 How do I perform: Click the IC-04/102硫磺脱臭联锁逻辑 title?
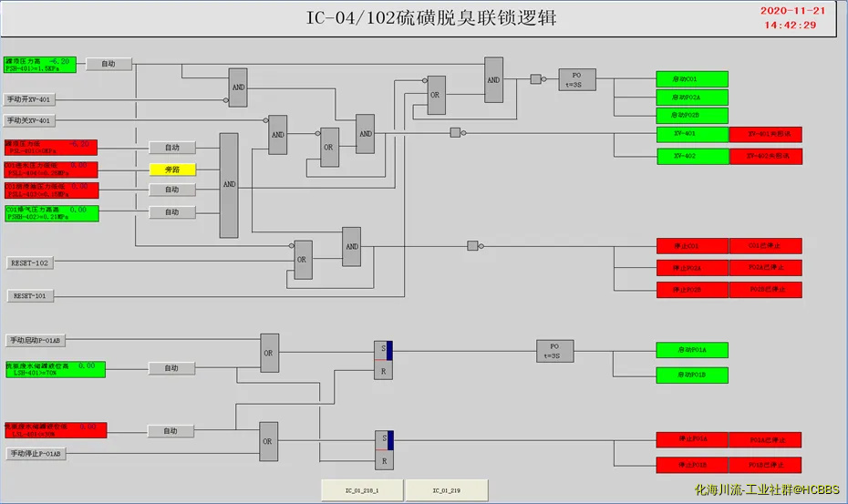pyautogui.click(x=431, y=18)
